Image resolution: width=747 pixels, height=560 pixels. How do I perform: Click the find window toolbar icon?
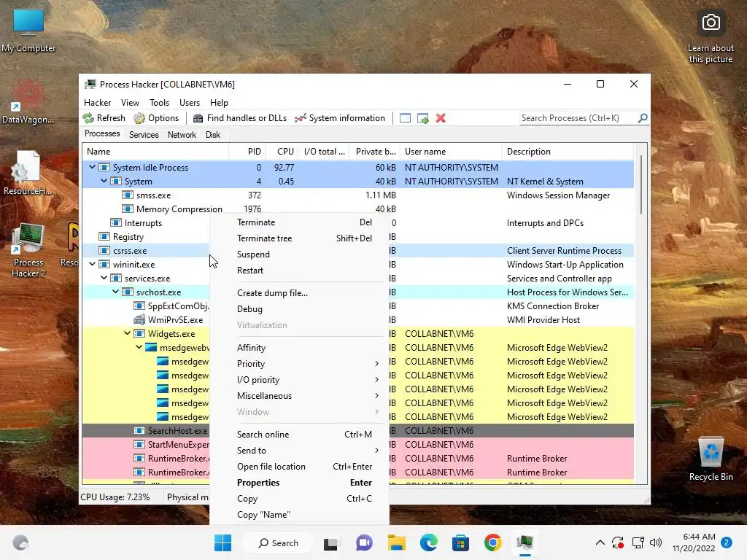tap(405, 118)
